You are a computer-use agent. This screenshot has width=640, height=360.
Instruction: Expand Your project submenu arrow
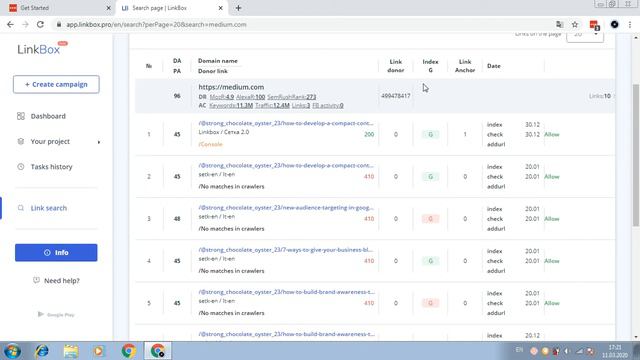click(x=99, y=142)
